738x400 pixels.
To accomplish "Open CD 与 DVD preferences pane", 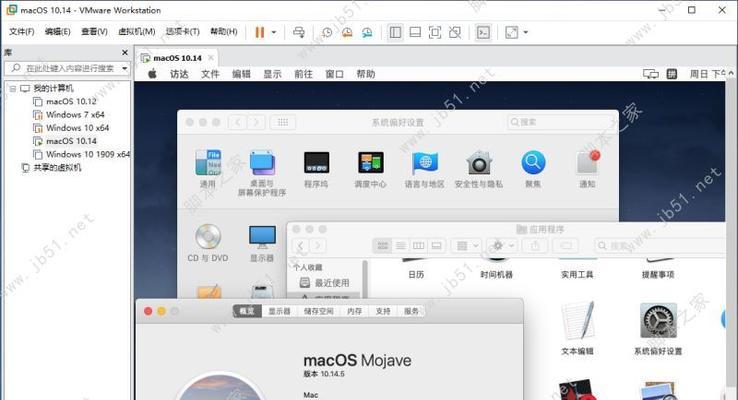I will click(x=208, y=243).
